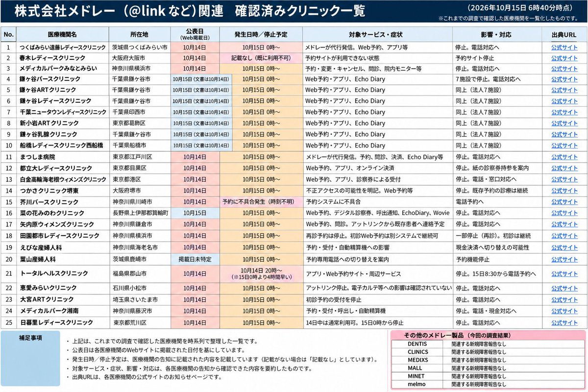The image size is (588, 392).
Task: Select clinic name 鎌ヶ谷バースクリニック
Action: [x=50, y=79]
